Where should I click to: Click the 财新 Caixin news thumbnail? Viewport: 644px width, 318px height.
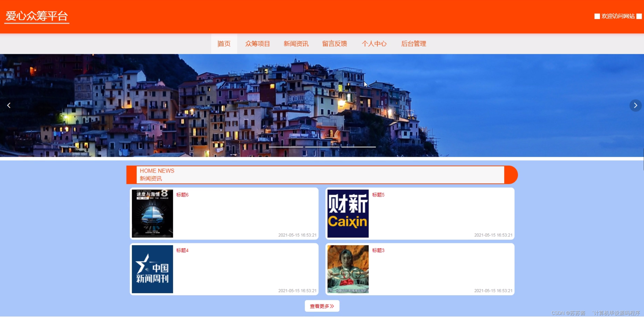coord(348,213)
